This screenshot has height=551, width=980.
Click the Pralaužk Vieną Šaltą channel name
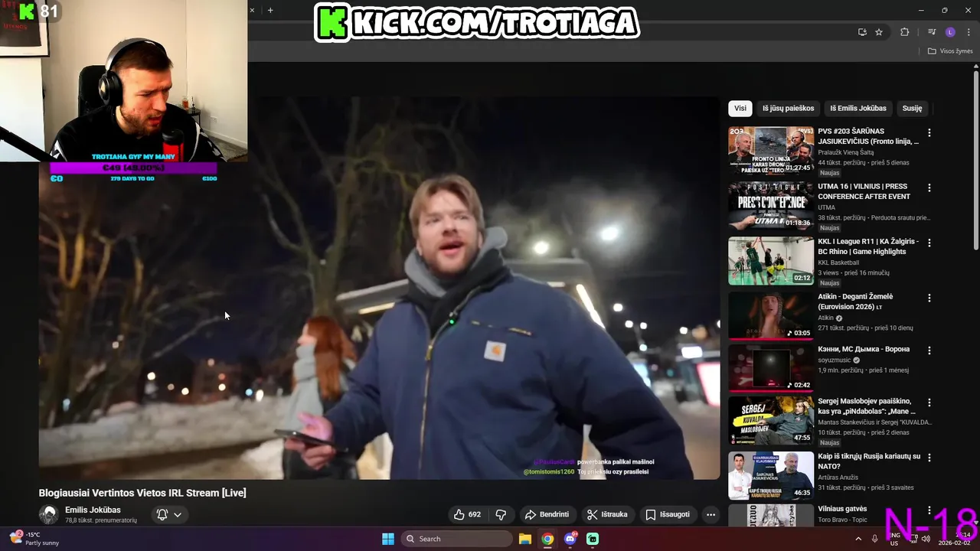(x=845, y=152)
